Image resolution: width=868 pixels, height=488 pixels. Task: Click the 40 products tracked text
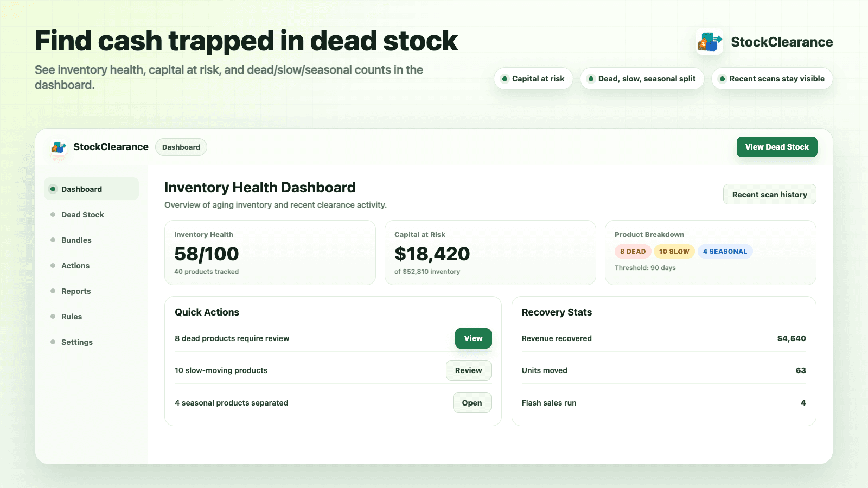pyautogui.click(x=206, y=272)
